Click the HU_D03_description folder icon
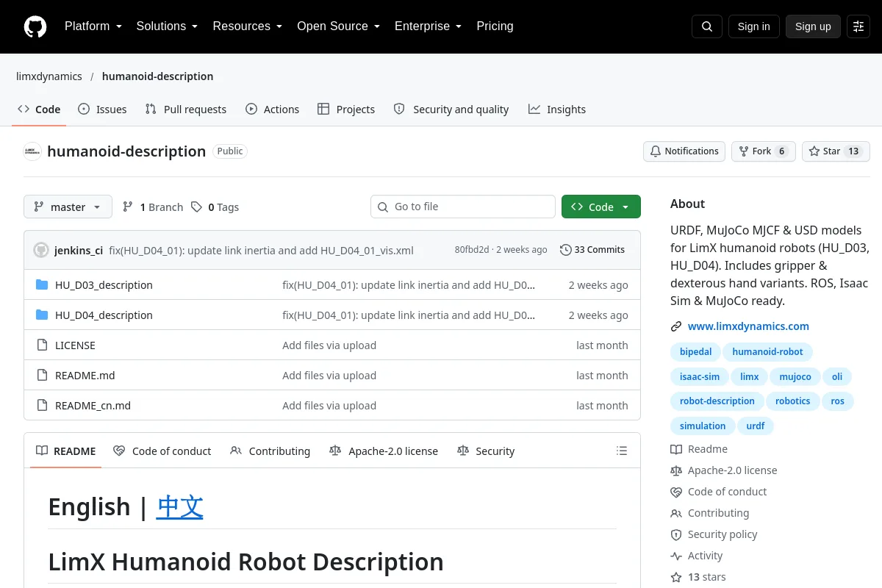 pos(42,285)
